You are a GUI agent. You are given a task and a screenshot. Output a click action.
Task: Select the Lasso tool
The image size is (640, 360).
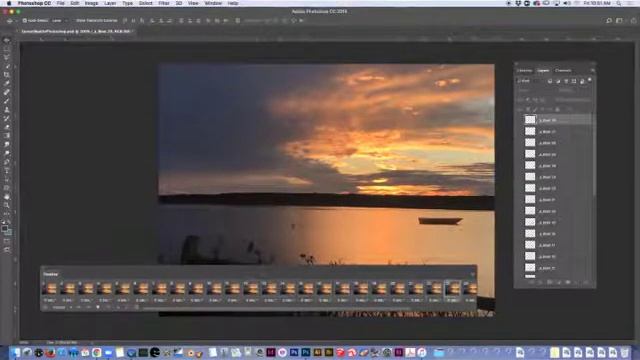point(7,58)
